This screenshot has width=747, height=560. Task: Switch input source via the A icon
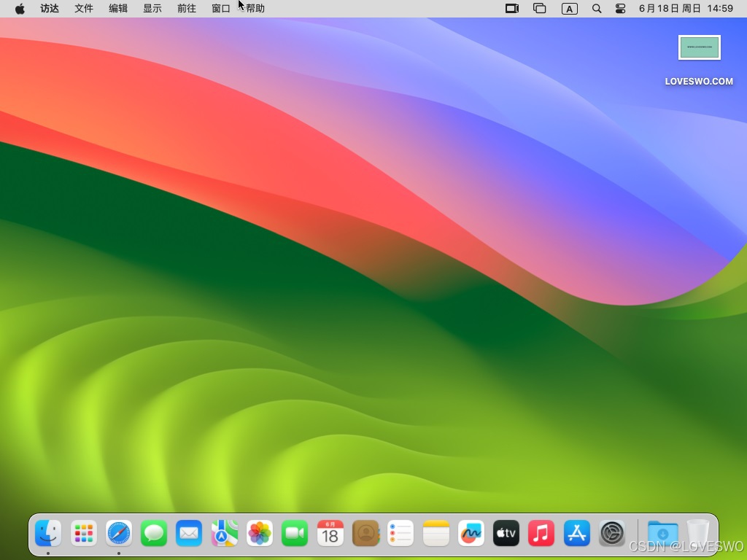(x=569, y=9)
